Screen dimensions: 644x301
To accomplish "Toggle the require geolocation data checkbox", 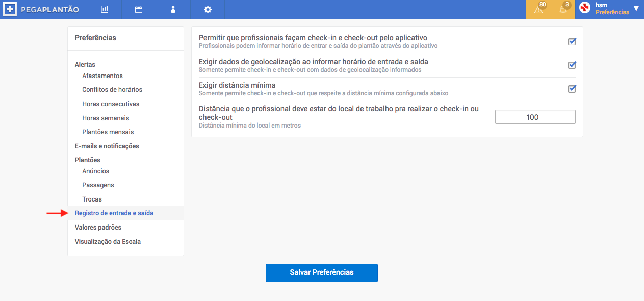I will [x=572, y=65].
